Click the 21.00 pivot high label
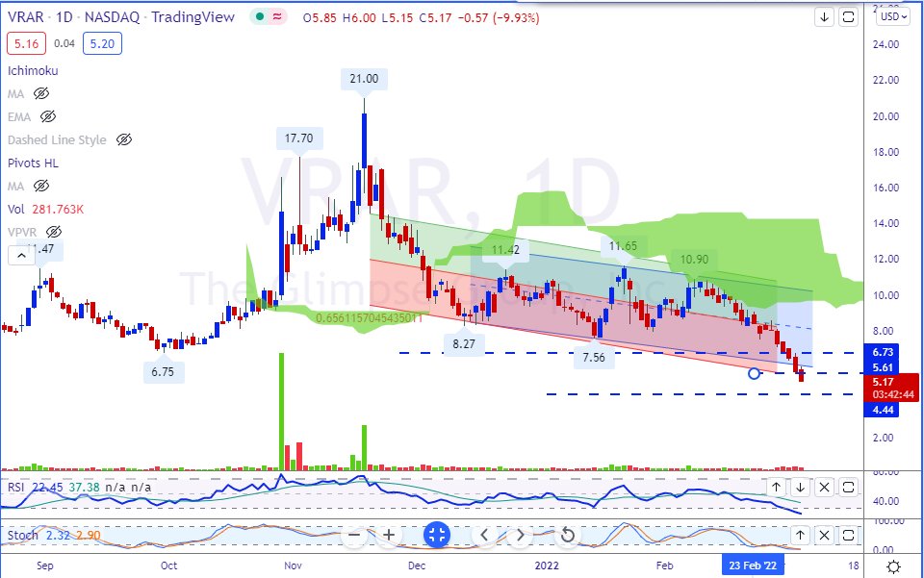The width and height of the screenshot is (924, 578). [x=364, y=78]
